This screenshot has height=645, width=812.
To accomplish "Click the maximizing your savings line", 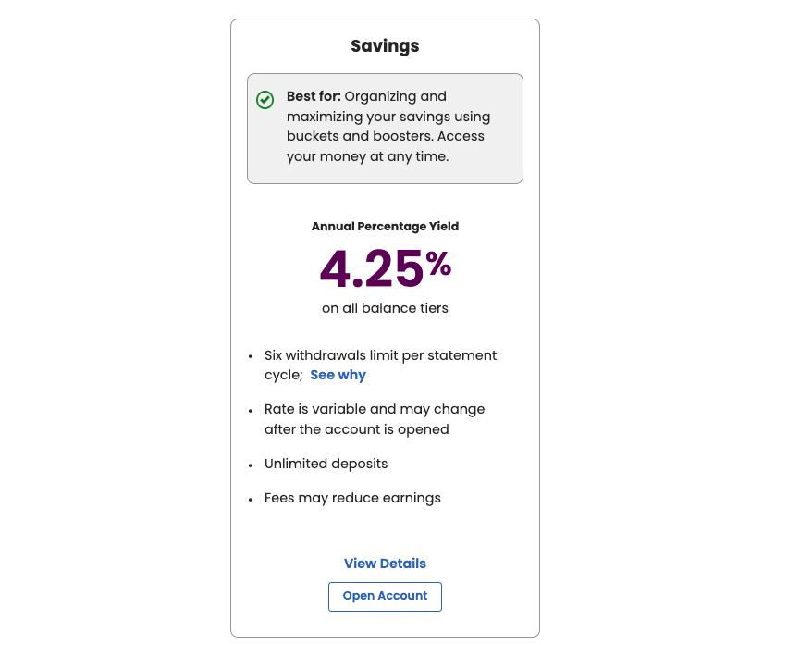I will (x=388, y=117).
